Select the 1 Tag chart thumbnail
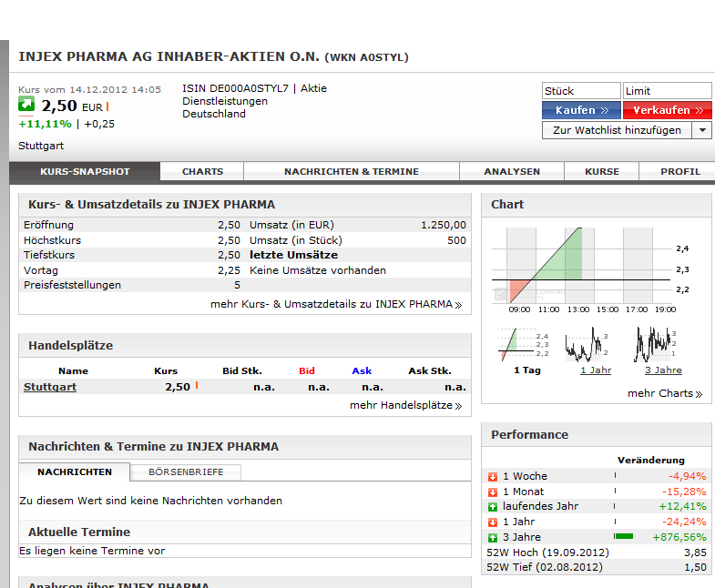This screenshot has height=588, width=715. [x=524, y=345]
